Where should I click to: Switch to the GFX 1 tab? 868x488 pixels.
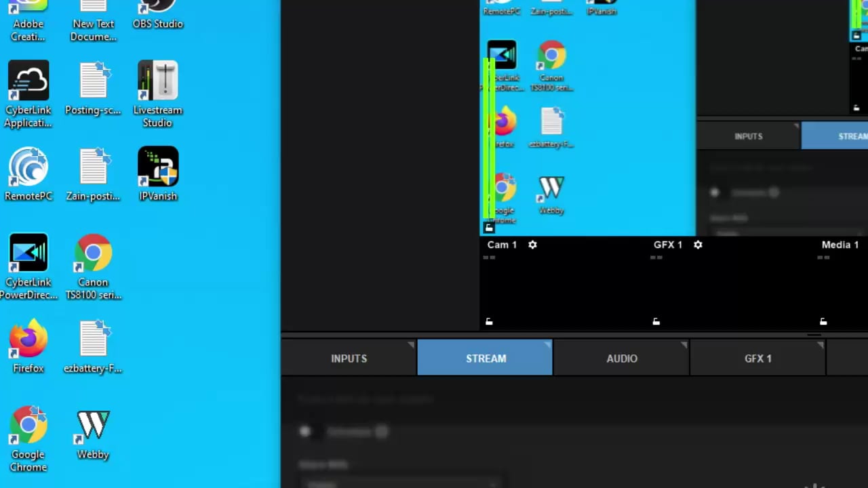757,358
